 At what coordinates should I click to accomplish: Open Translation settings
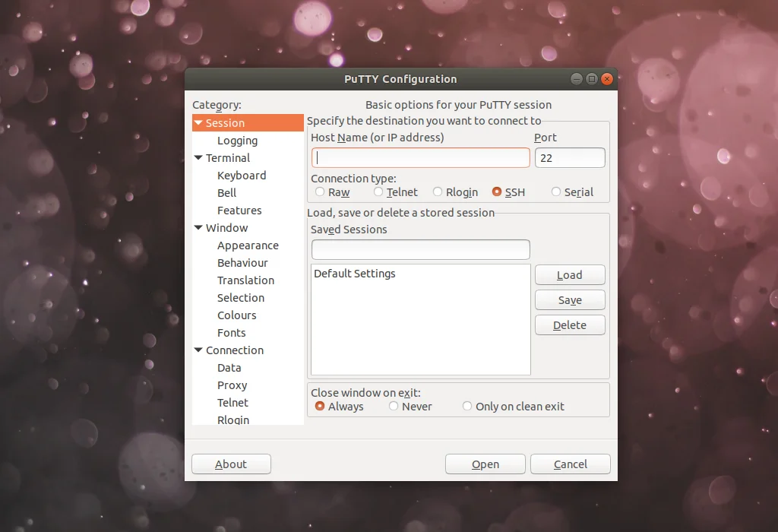(245, 280)
